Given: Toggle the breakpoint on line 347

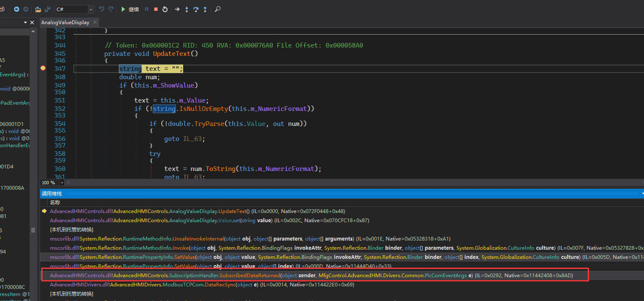Looking at the screenshot, I should point(43,68).
